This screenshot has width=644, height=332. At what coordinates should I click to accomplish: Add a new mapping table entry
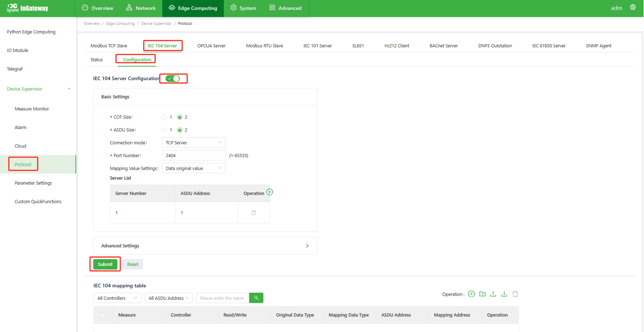coord(471,294)
